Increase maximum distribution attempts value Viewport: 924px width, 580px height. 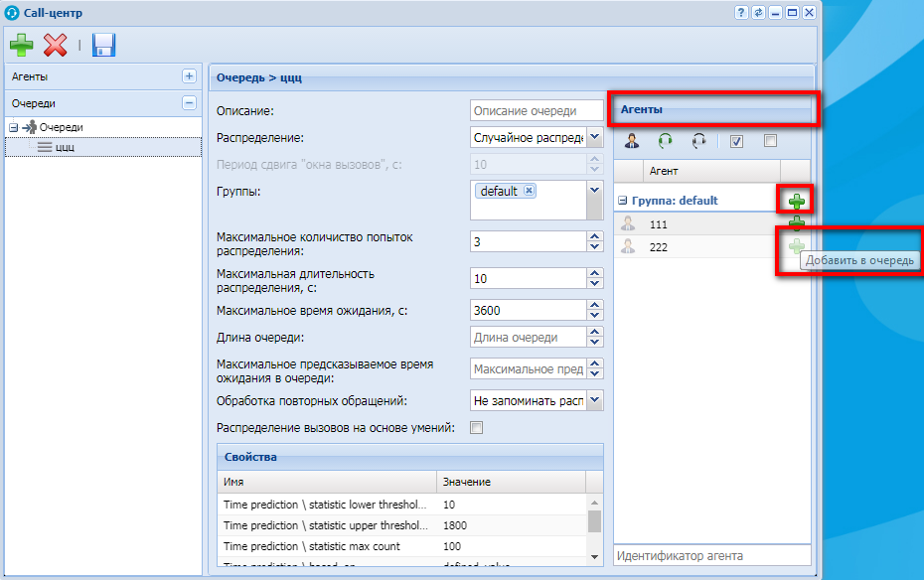[x=595, y=236]
